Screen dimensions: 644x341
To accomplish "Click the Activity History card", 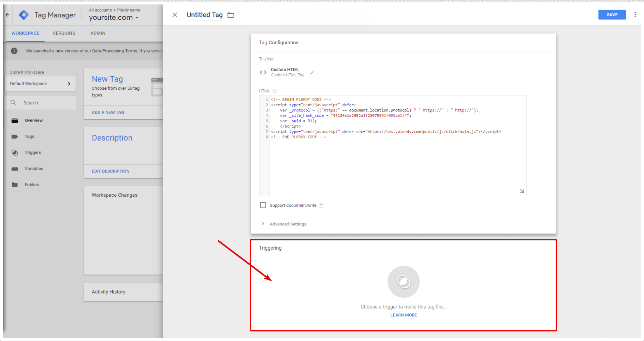I will (123, 292).
